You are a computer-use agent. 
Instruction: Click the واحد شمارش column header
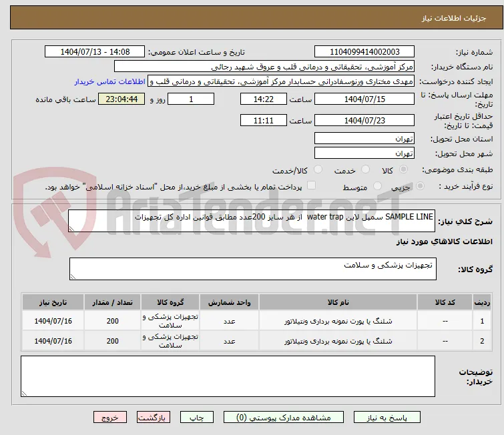(229, 302)
